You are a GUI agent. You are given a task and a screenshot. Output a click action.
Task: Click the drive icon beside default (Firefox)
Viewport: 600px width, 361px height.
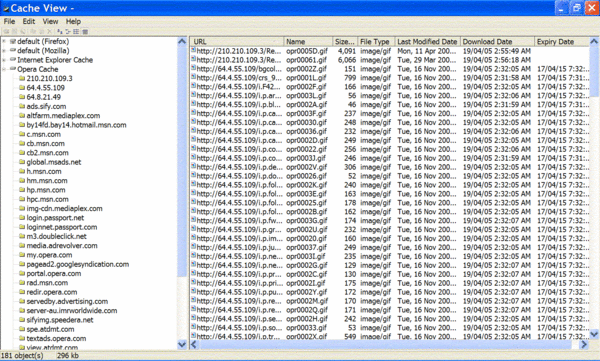(x=13, y=41)
